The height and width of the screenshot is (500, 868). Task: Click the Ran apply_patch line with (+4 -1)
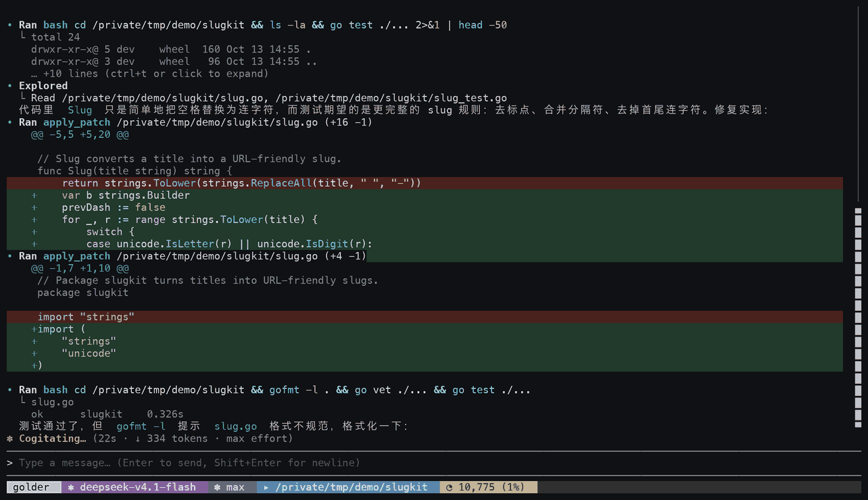point(187,256)
